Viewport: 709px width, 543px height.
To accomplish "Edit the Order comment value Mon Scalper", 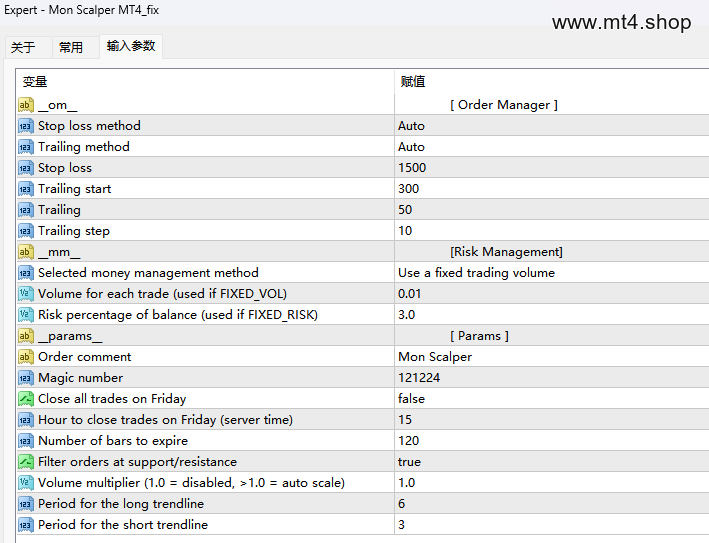I will [x=552, y=357].
